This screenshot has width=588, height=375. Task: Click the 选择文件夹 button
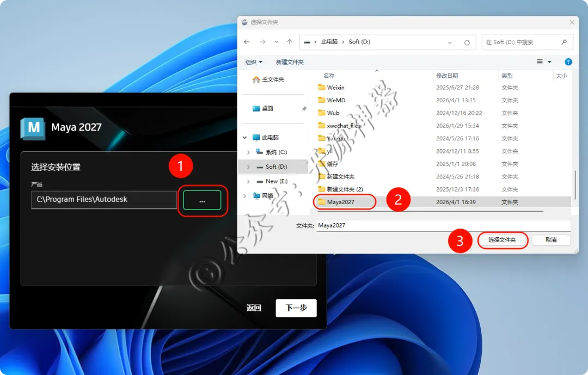click(x=502, y=240)
